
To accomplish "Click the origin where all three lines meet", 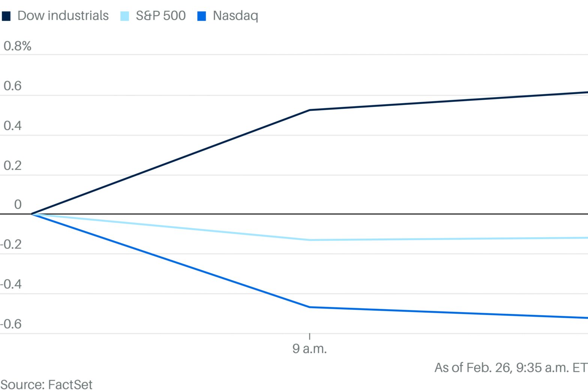I will [x=32, y=214].
